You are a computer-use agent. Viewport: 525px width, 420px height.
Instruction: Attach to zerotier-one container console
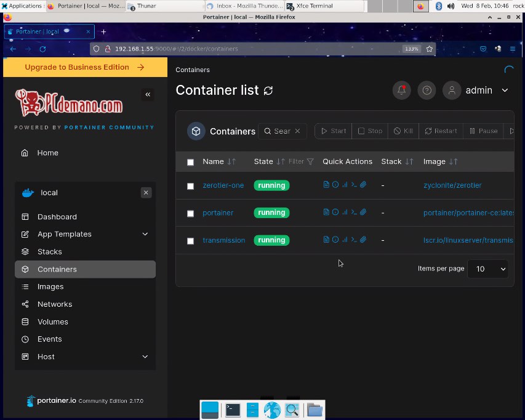point(363,185)
